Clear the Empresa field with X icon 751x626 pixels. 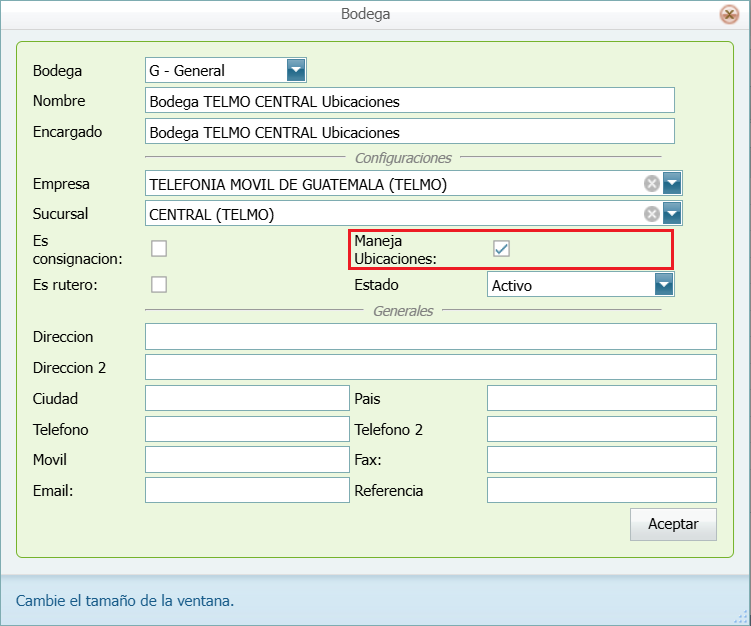(651, 183)
